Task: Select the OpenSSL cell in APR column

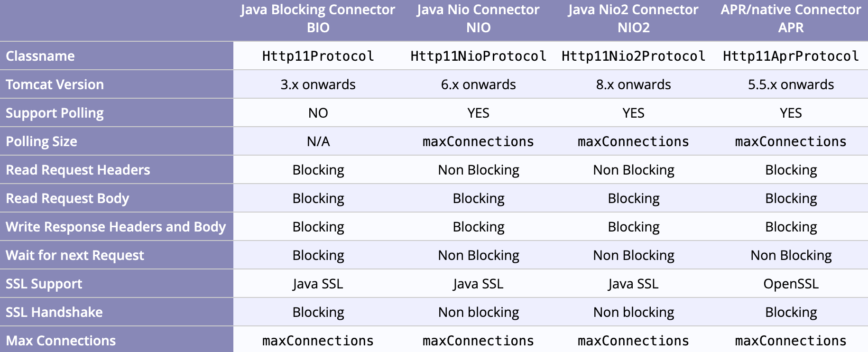Action: (x=791, y=284)
